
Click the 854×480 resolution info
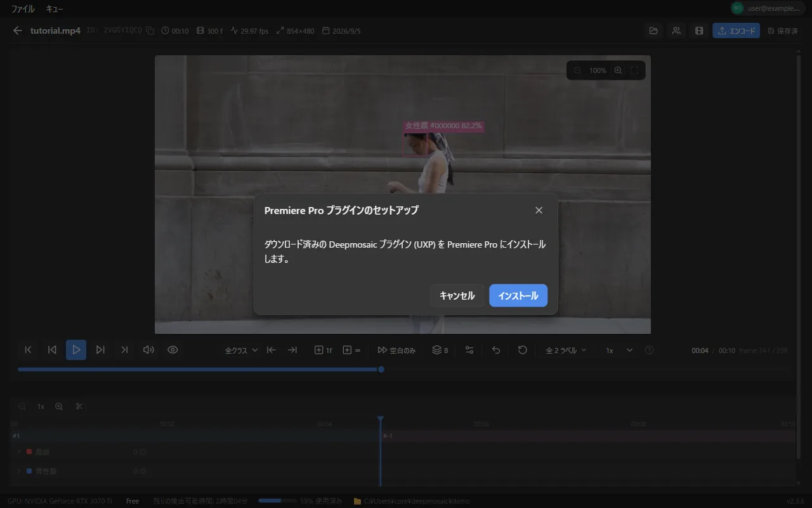coord(295,30)
